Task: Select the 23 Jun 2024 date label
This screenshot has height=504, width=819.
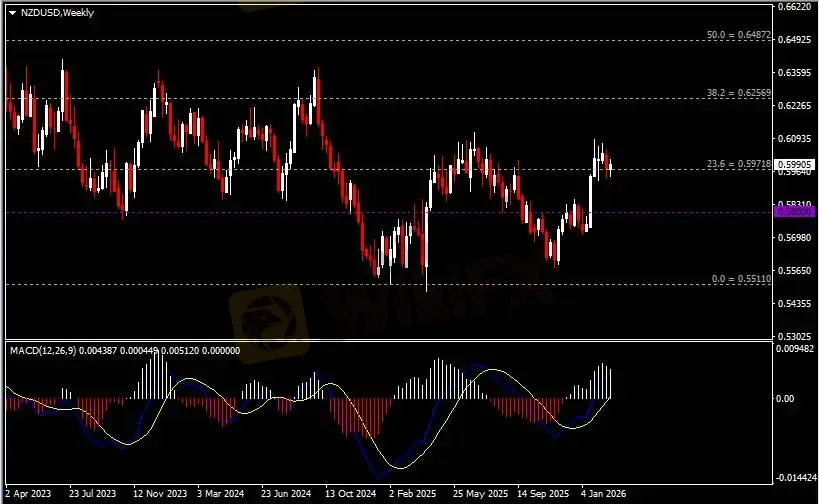Action: point(286,494)
